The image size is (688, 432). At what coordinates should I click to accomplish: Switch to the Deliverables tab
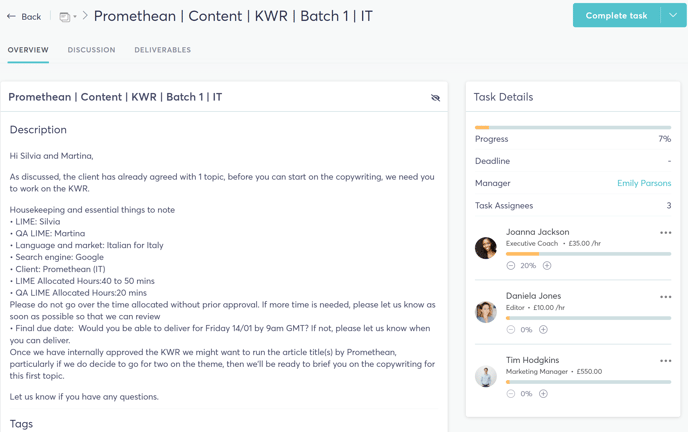pos(162,50)
